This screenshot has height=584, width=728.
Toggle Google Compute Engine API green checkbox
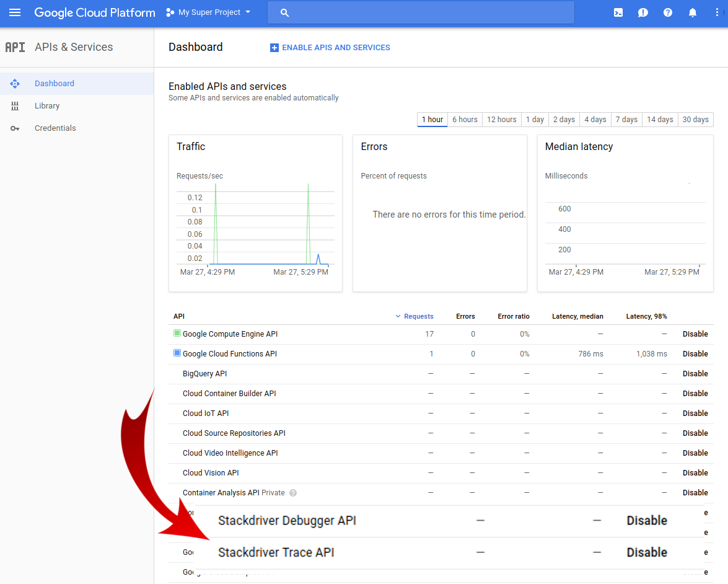click(x=177, y=334)
